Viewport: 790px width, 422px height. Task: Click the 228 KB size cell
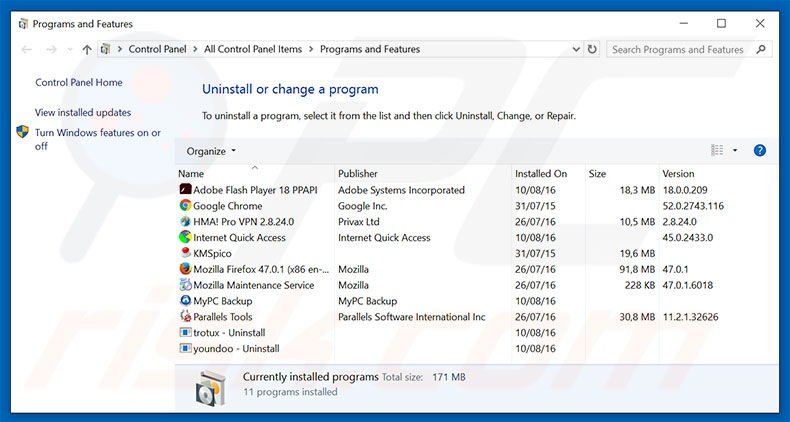click(640, 285)
